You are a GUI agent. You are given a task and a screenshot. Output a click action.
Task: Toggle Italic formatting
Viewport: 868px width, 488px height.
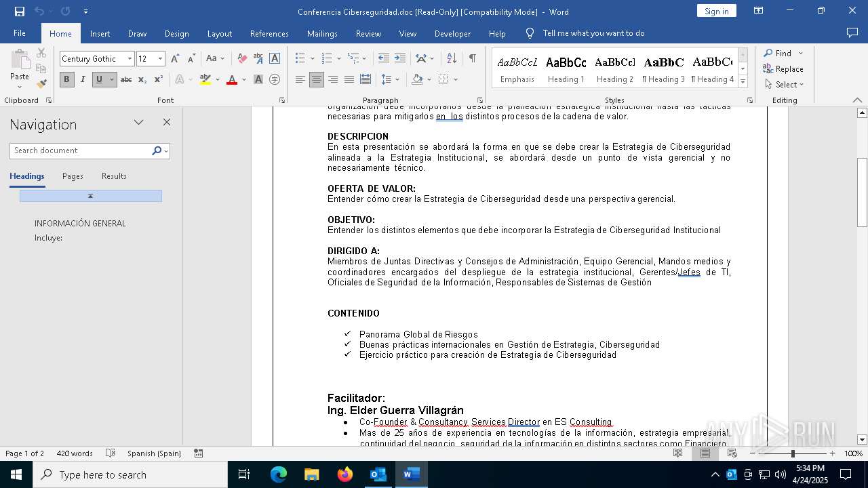click(x=83, y=79)
